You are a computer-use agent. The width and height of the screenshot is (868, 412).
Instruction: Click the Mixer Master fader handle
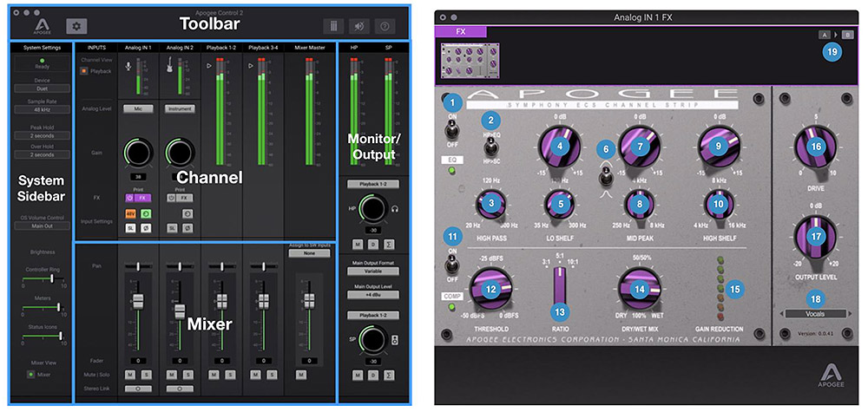pos(308,301)
